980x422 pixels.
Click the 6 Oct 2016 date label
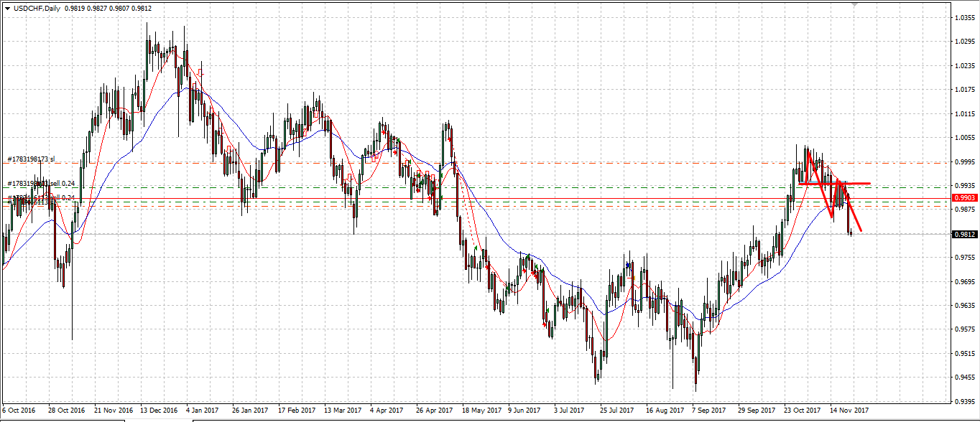19,411
